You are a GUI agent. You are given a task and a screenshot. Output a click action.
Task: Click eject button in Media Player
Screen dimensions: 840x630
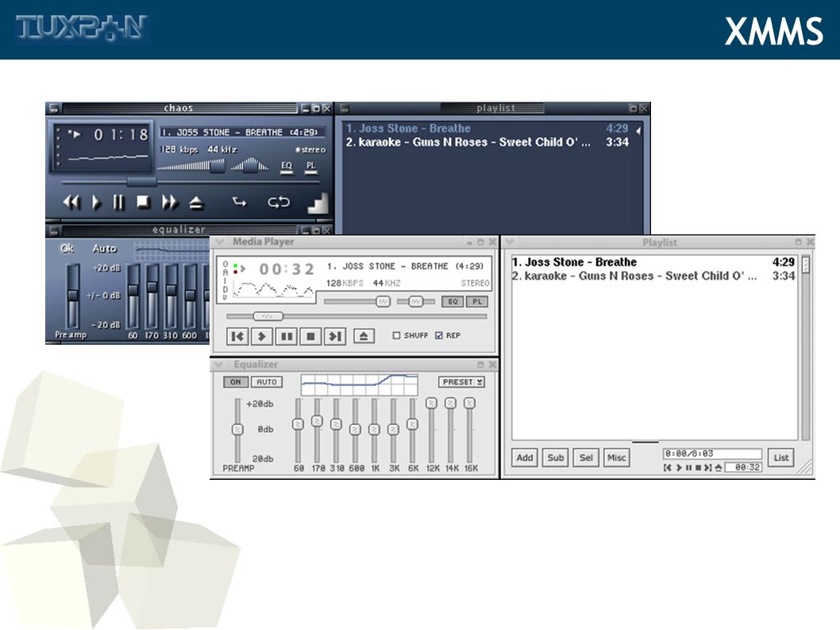click(364, 336)
